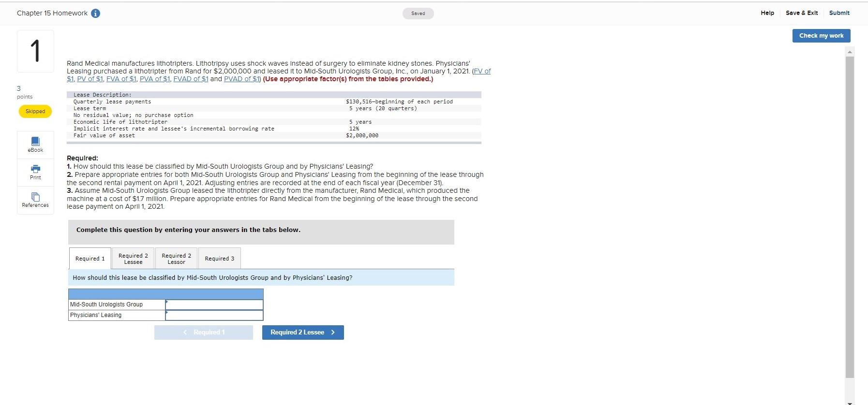Click the $2,000,000 fair value of asset

click(x=362, y=135)
